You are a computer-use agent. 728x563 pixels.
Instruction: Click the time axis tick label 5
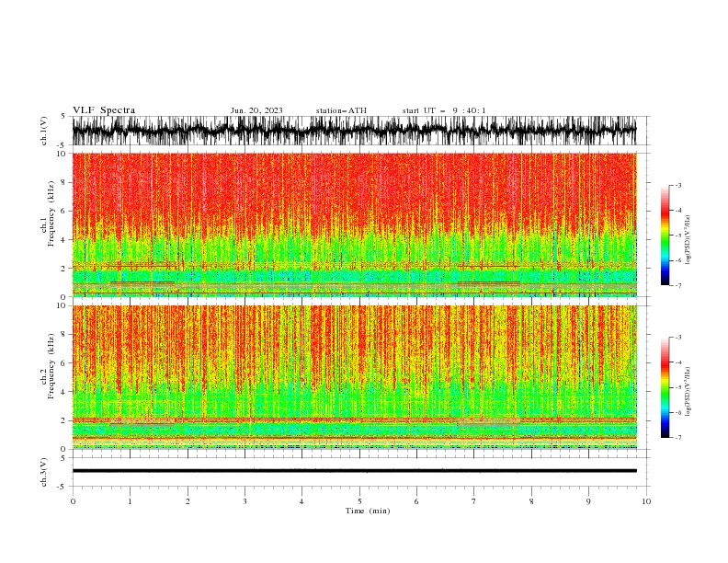point(359,501)
